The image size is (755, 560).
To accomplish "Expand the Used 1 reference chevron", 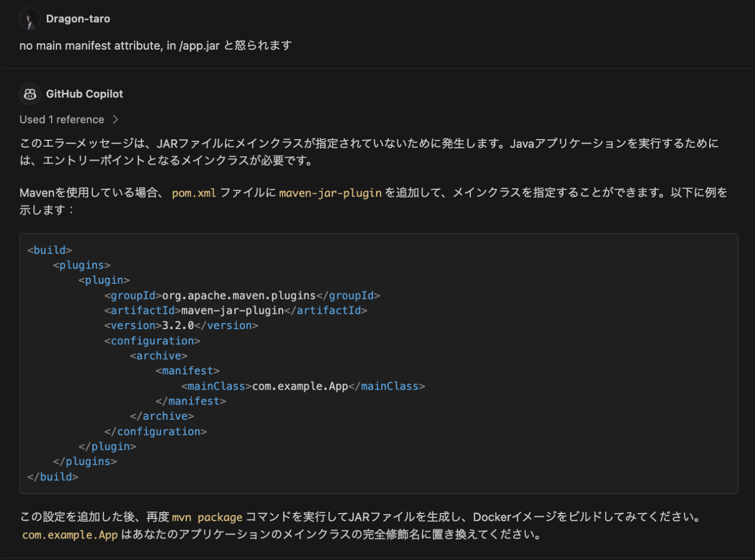I will pyautogui.click(x=115, y=120).
